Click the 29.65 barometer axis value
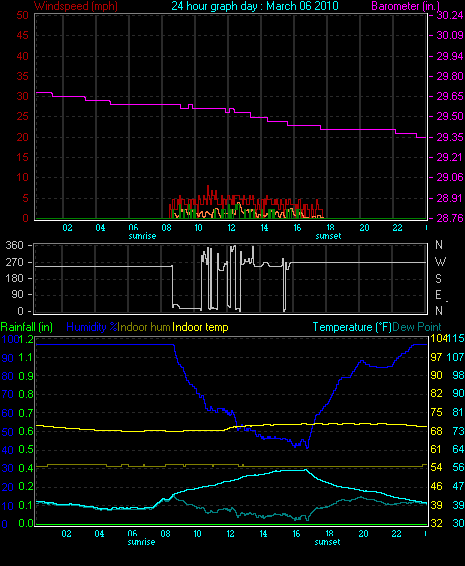Screen dimensions: 465x566 450,96
